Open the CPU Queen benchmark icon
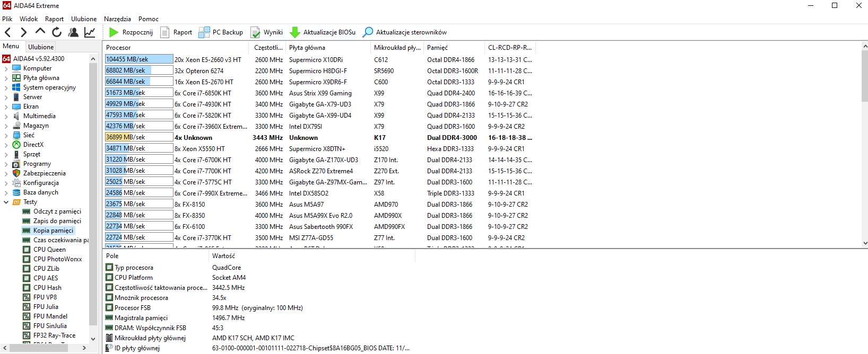 point(27,250)
